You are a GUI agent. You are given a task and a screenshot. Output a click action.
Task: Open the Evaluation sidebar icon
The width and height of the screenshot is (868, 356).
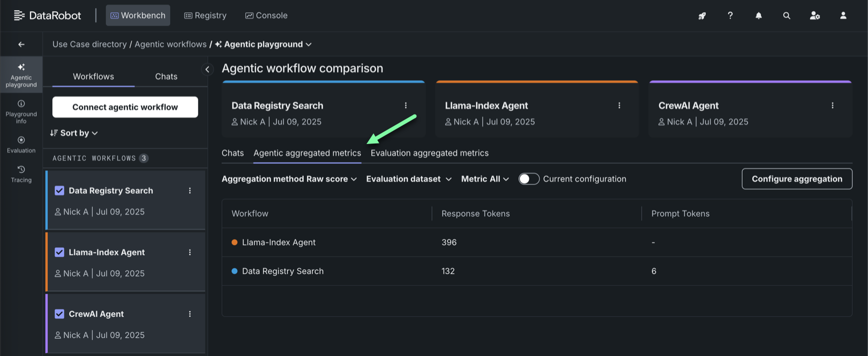click(21, 144)
